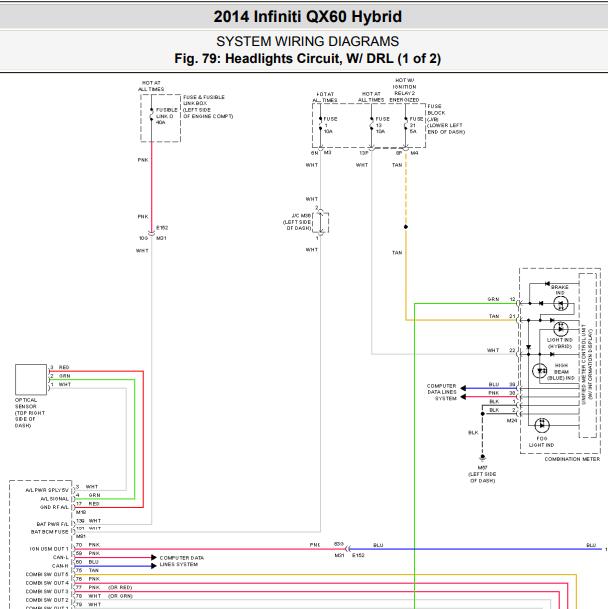This screenshot has width=608, height=609.
Task: Click the TAN 21 pin label at the meter
Action: pyautogui.click(x=502, y=316)
